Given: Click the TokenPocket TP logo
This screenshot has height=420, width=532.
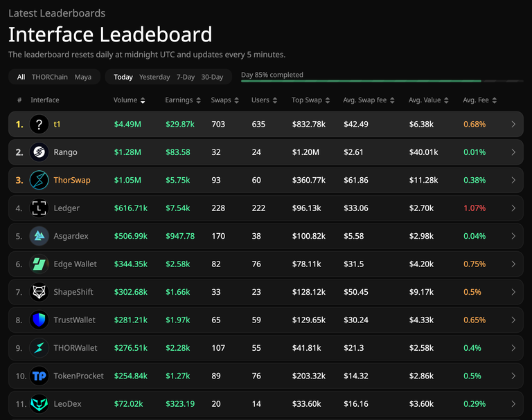Looking at the screenshot, I should point(39,376).
